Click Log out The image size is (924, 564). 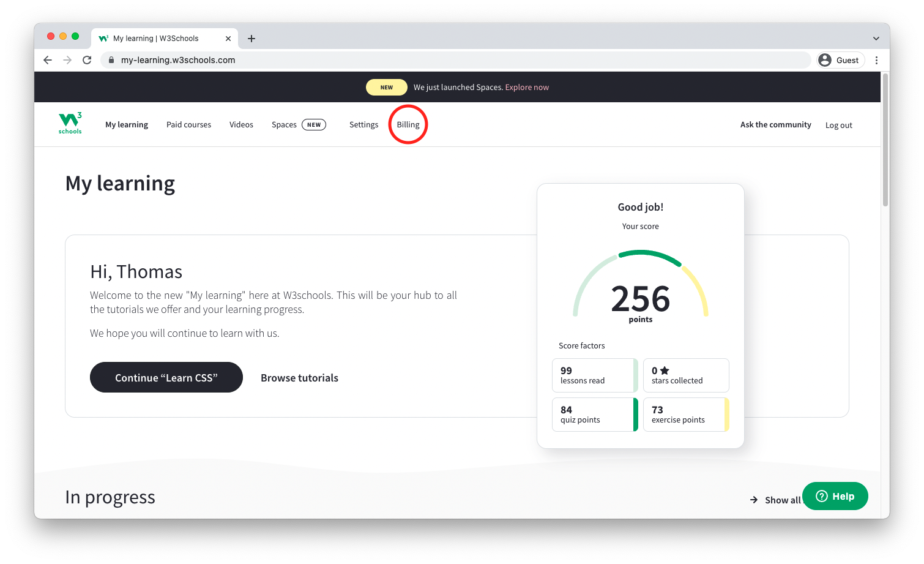pyautogui.click(x=839, y=126)
